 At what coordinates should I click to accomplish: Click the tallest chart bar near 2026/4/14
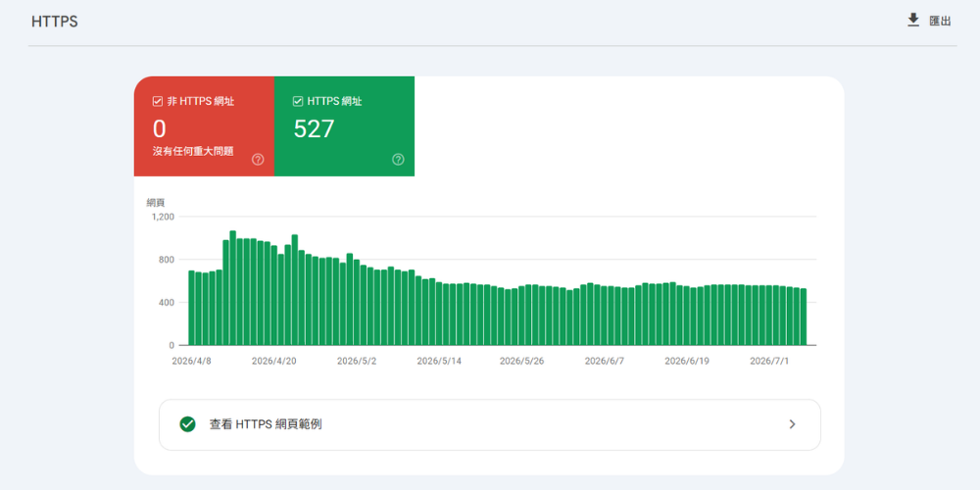click(x=232, y=288)
